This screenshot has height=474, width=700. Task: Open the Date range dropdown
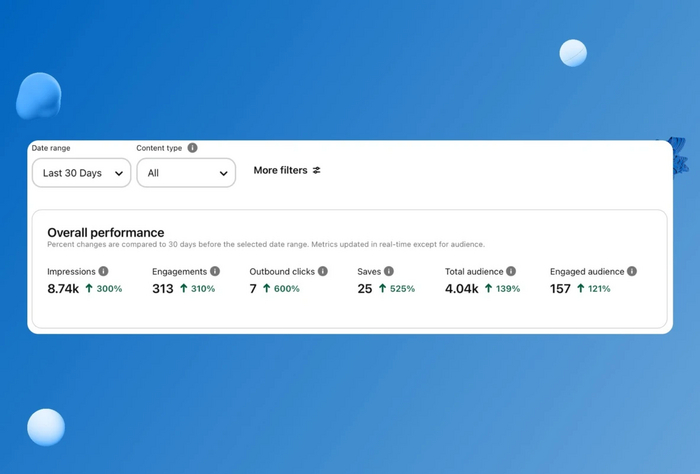coord(80,173)
